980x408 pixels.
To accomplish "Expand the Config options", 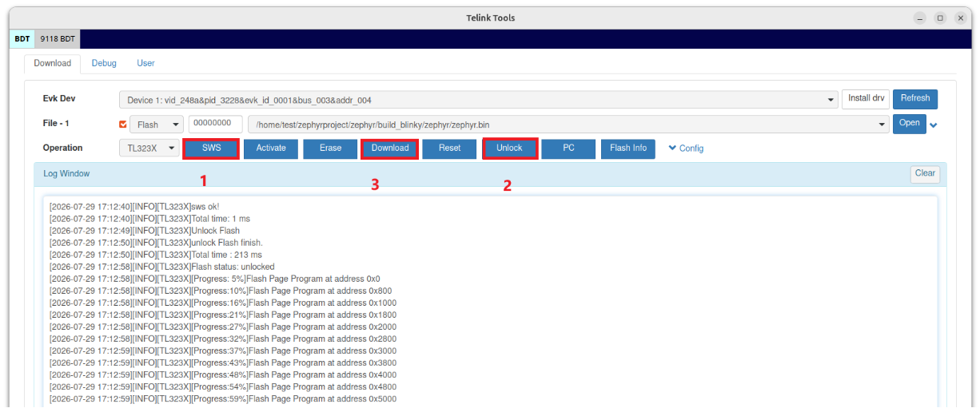I will pos(686,149).
